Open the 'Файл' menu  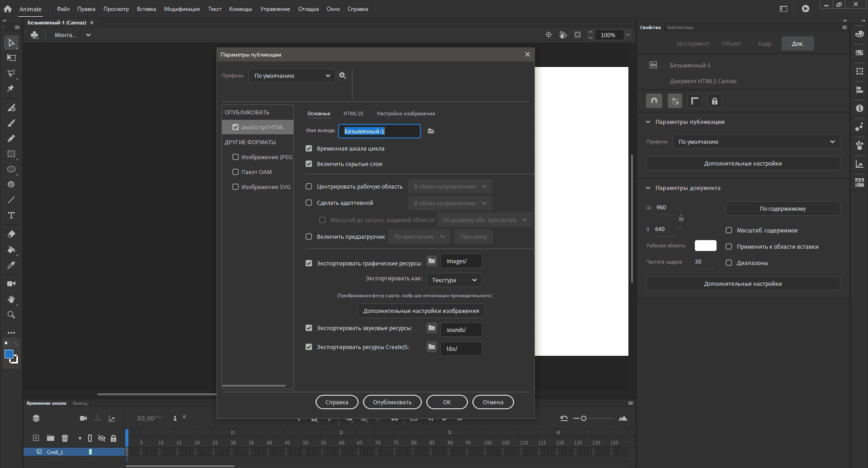point(63,9)
